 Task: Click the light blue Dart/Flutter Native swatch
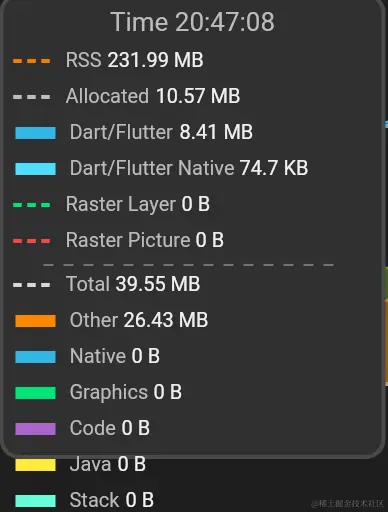pyautogui.click(x=35, y=169)
